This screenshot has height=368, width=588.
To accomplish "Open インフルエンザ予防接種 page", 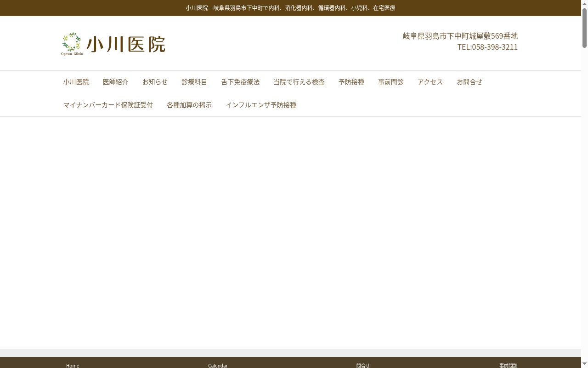I will pos(261,105).
